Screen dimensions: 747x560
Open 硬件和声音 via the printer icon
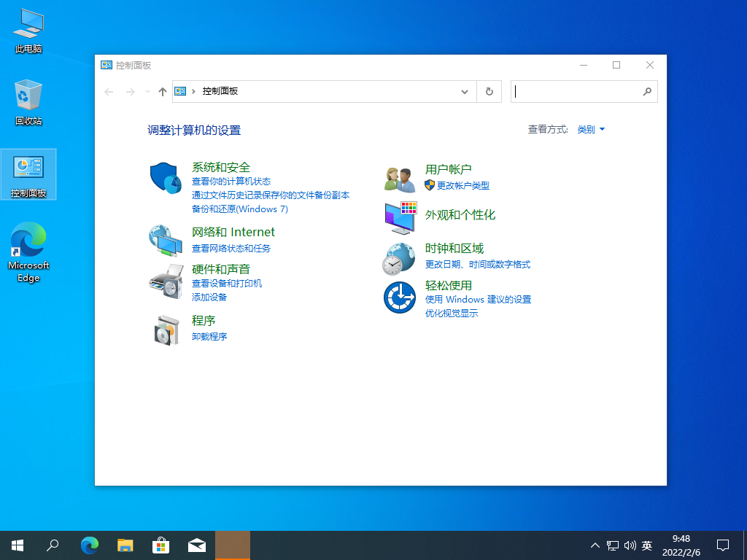tap(165, 281)
